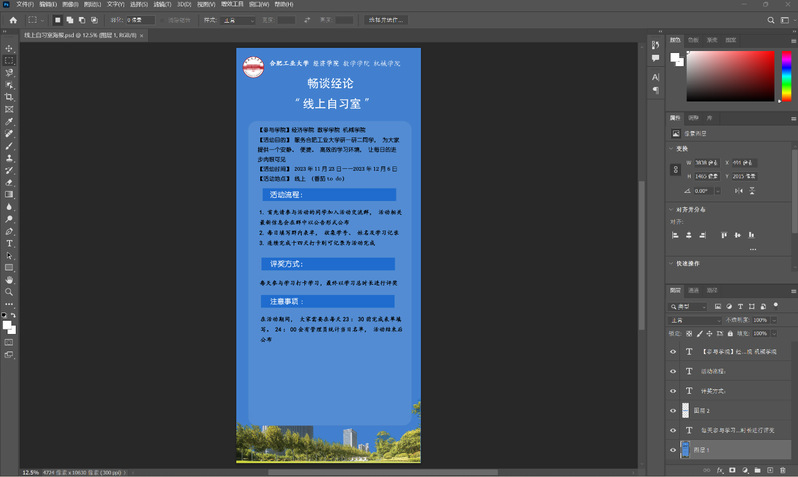This screenshot has height=477, width=798.
Task: Select the Lasso tool
Action: click(x=9, y=72)
